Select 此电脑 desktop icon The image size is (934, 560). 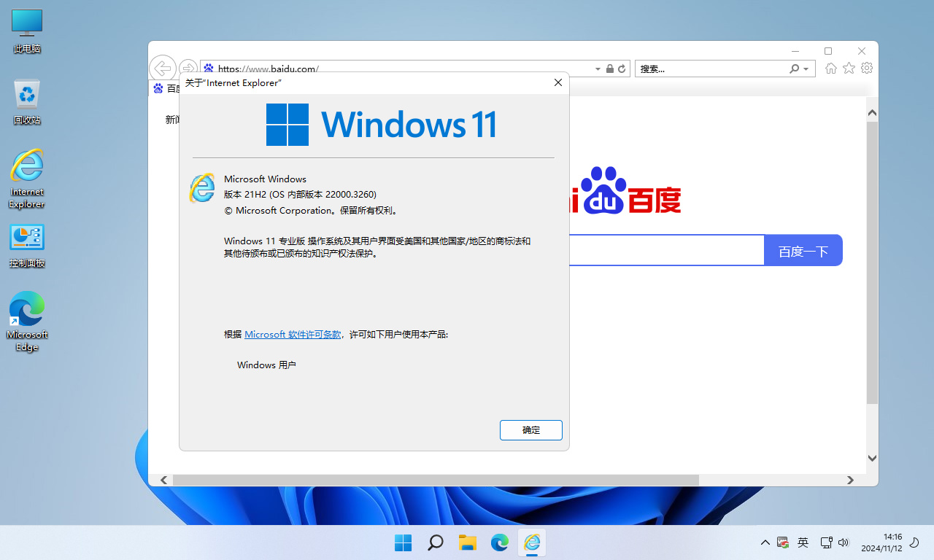click(27, 32)
